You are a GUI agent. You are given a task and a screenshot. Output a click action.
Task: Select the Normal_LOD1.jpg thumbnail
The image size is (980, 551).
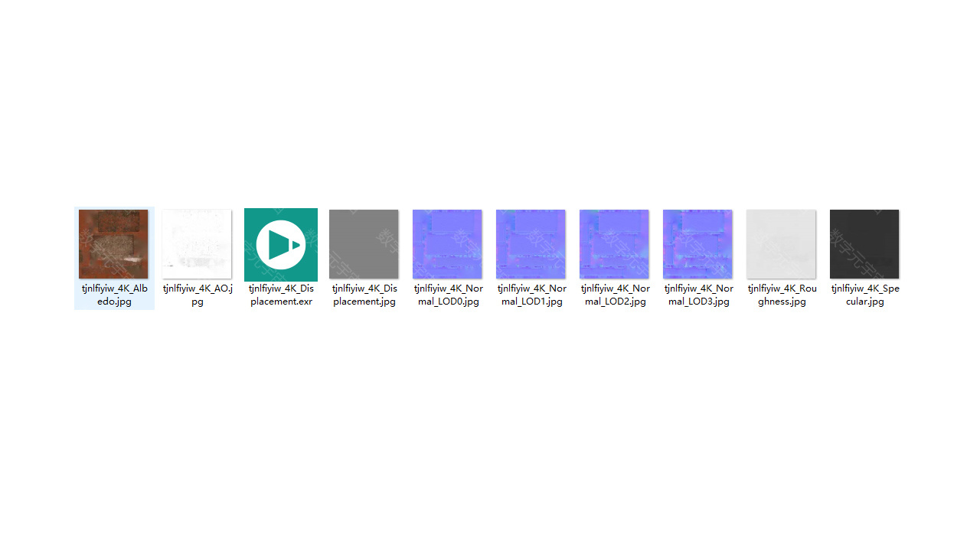click(531, 244)
